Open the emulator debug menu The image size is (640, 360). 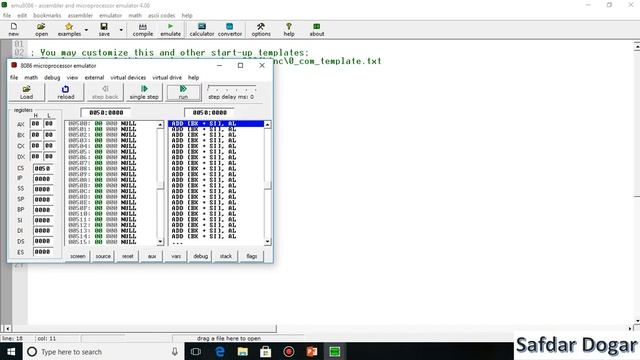tap(52, 78)
